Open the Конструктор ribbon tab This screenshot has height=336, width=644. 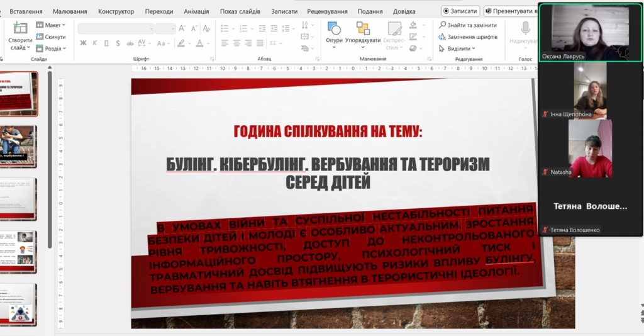click(116, 11)
